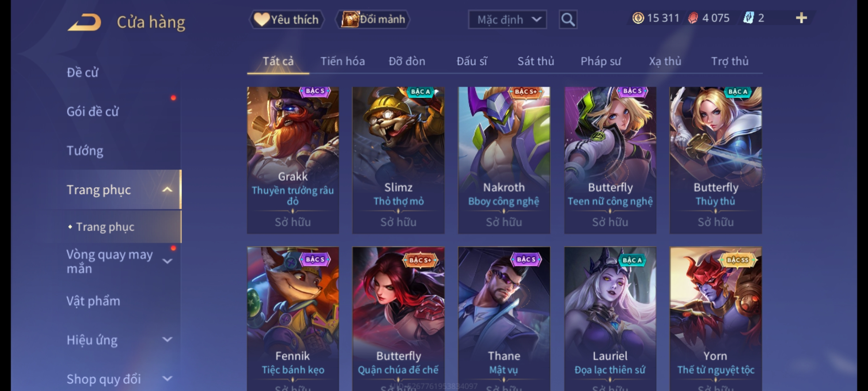The image size is (868, 391).
Task: Expand the Hiệu ứng sidebar section
Action: coord(167,340)
